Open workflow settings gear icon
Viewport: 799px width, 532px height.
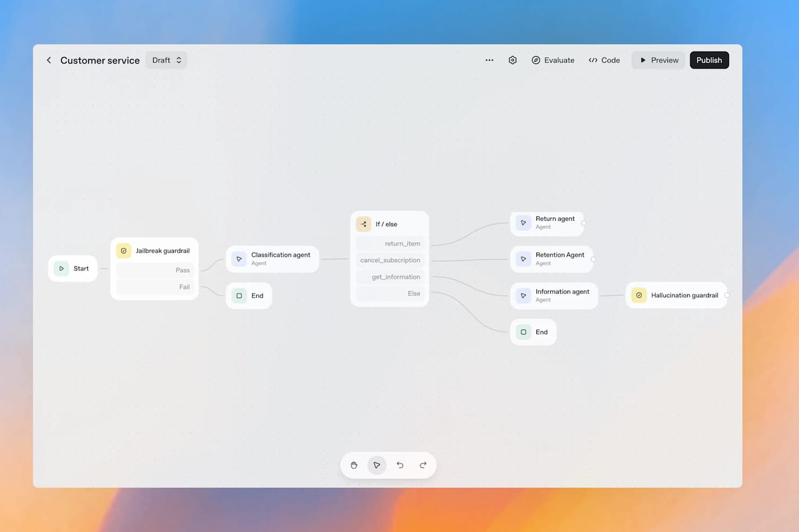pyautogui.click(x=512, y=60)
